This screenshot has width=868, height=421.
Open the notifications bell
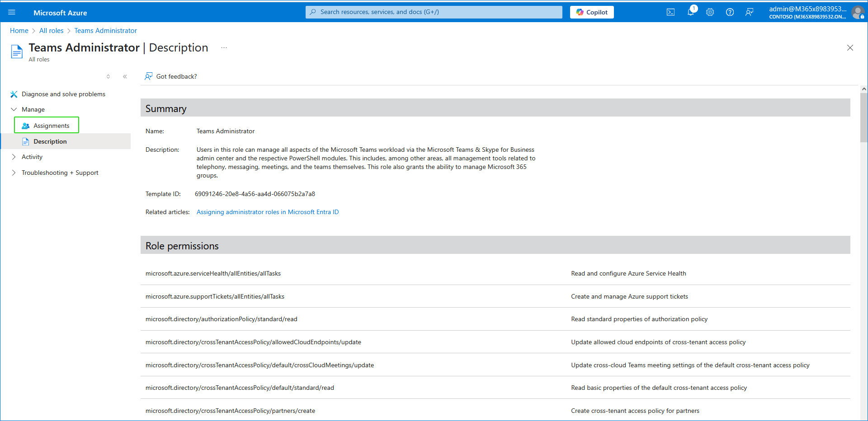coord(690,12)
